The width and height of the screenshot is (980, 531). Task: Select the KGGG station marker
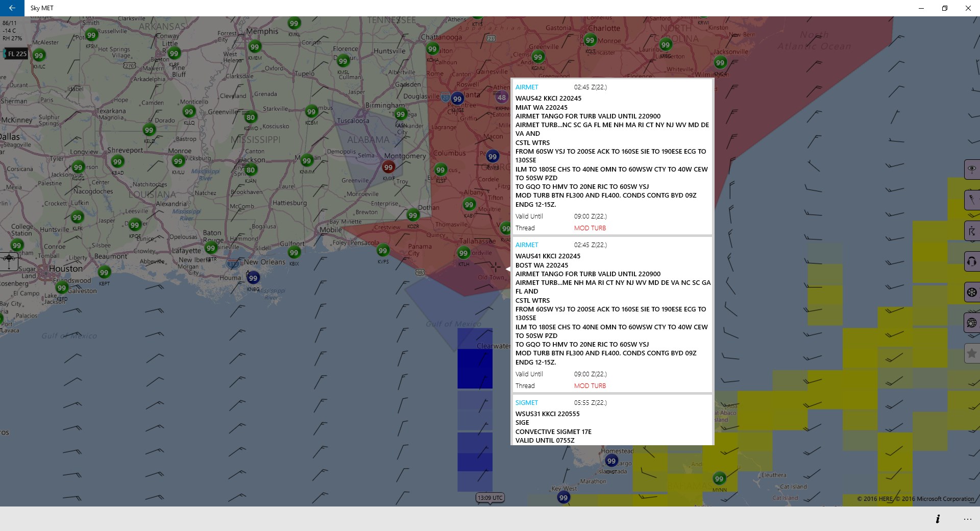78,167
